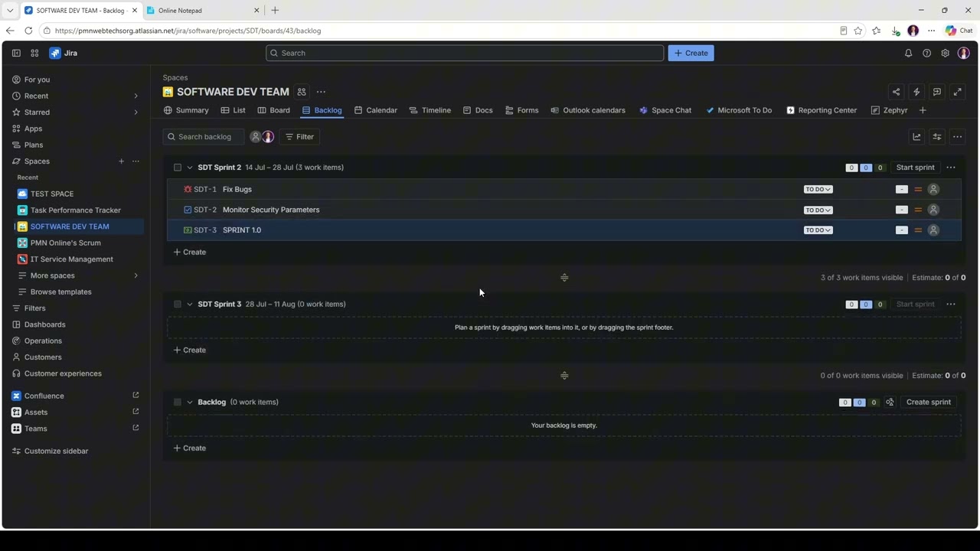
Task: Open SDT Sprint 2 more actions menu
Action: coord(951,168)
